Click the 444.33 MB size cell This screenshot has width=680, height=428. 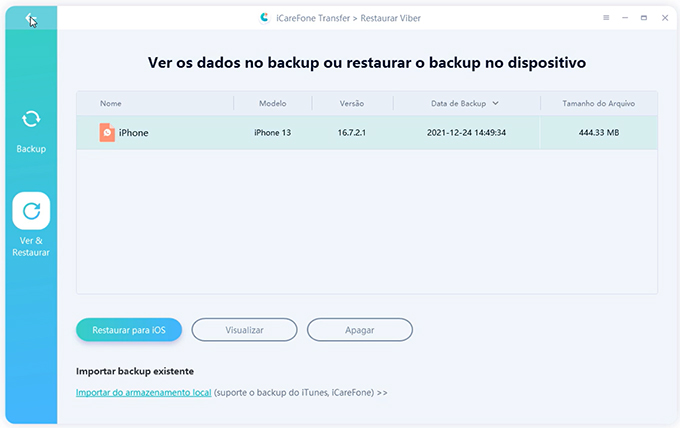coord(599,133)
